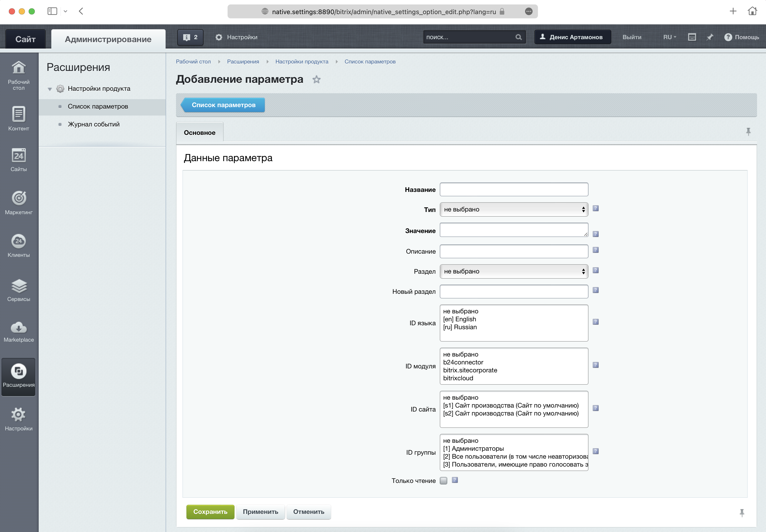Open the Раздел dropdown

click(514, 271)
